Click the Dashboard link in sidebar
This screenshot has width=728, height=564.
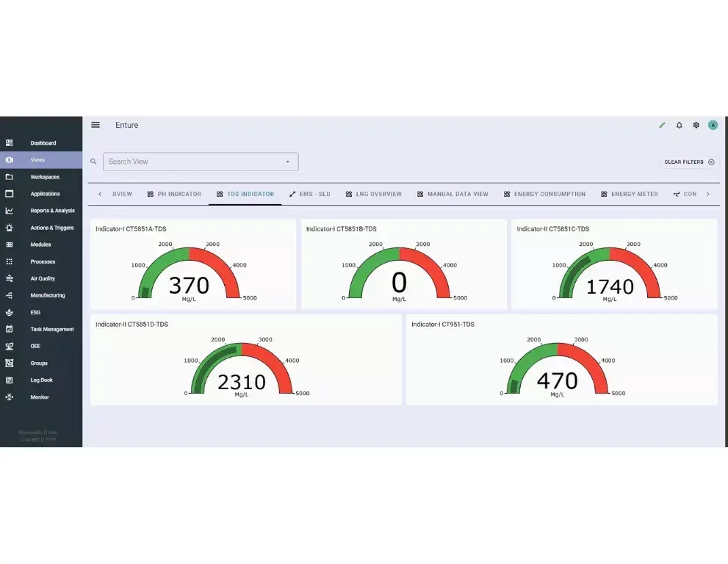tap(43, 142)
